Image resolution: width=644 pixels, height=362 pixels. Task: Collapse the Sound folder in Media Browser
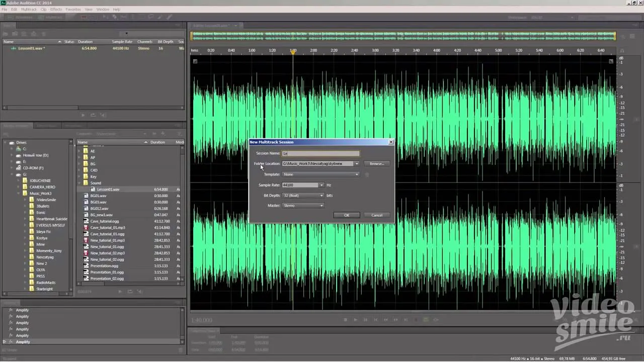[79, 183]
